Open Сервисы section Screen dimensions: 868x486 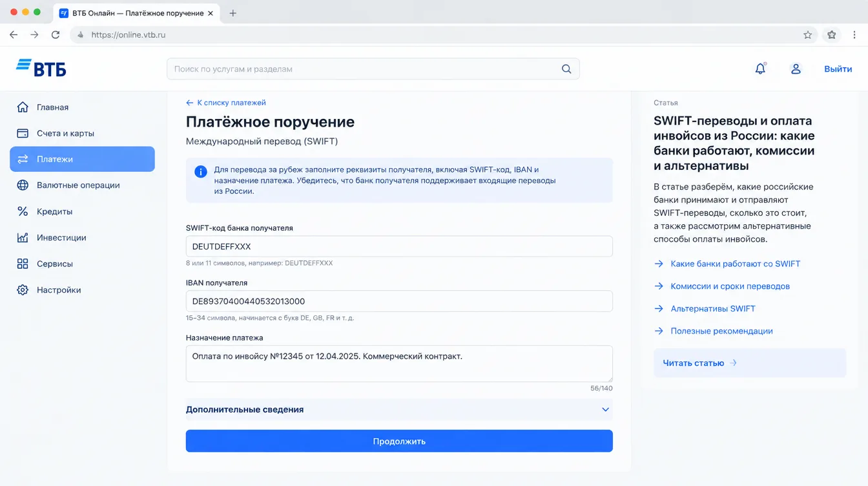pyautogui.click(x=82, y=264)
